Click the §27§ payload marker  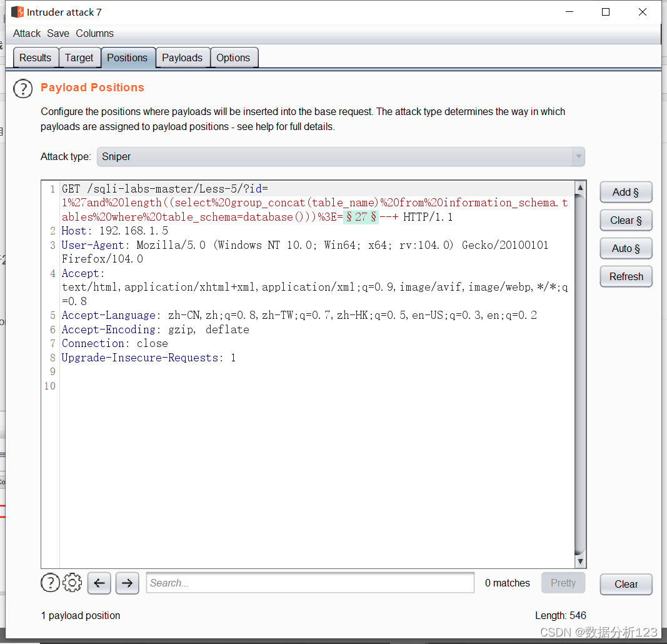coord(361,217)
